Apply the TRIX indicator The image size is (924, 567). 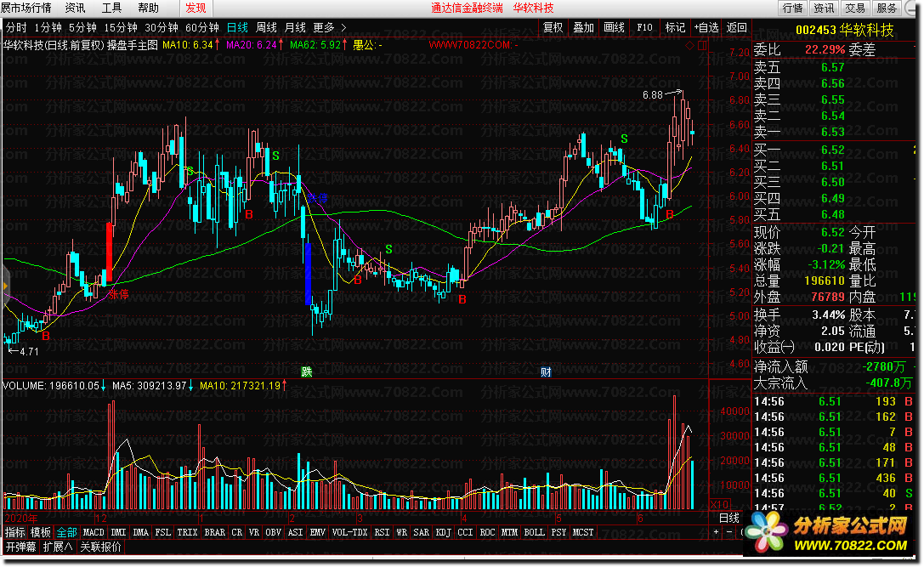tap(187, 532)
